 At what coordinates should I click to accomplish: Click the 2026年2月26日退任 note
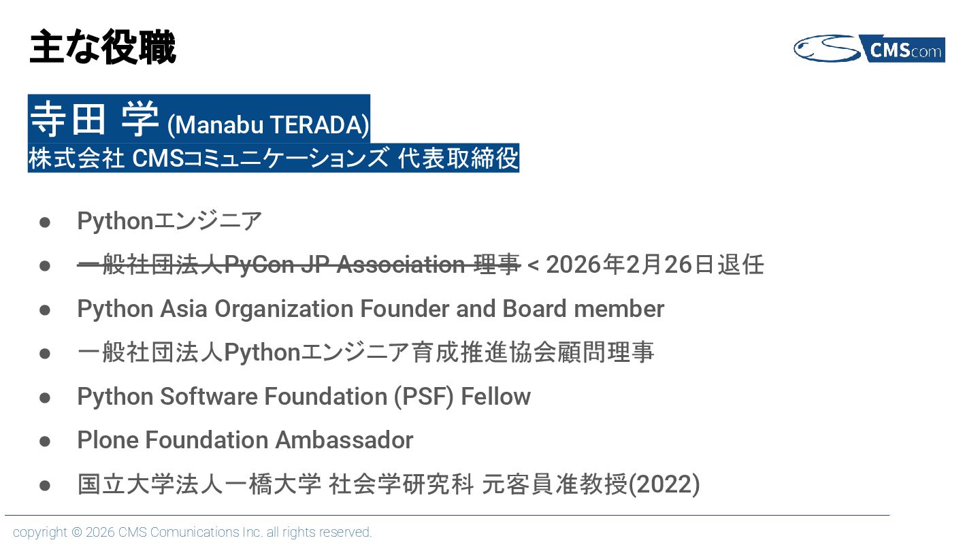point(655,265)
